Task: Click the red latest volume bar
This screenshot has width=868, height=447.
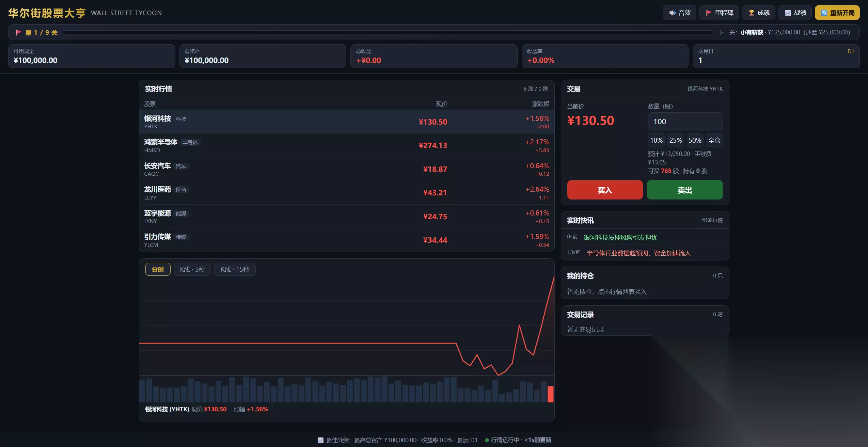Action: [x=550, y=394]
